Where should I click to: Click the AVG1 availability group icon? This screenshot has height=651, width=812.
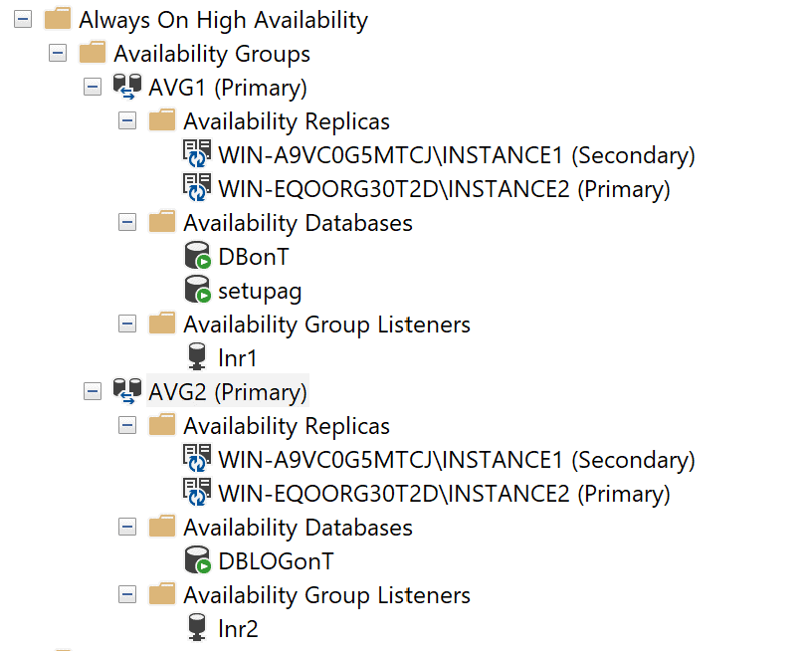tap(126, 88)
